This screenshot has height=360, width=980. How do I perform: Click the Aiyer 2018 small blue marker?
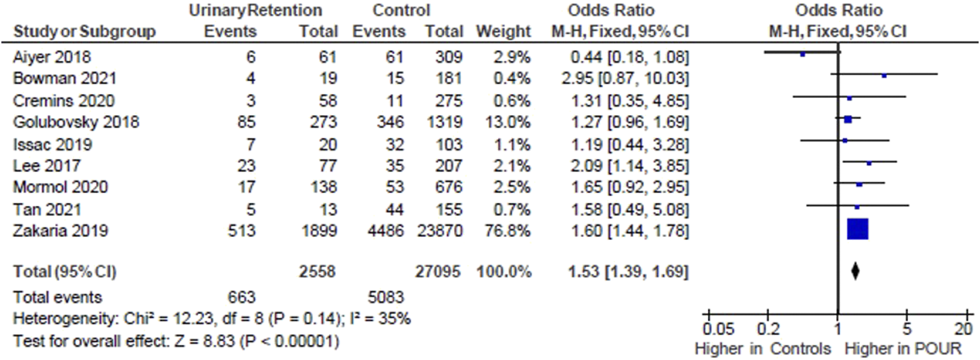point(803,54)
